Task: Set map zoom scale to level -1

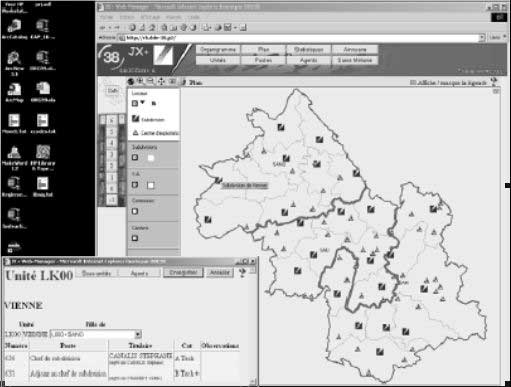Action: tap(112, 200)
